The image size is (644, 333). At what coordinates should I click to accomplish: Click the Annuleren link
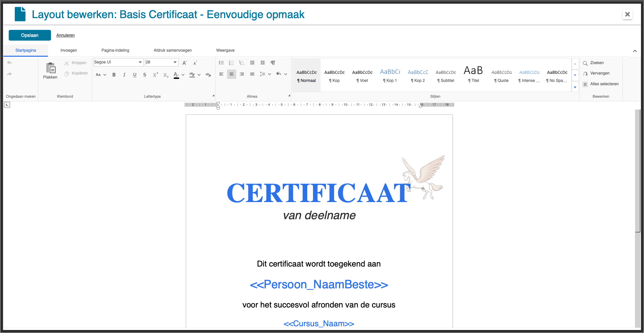pos(65,35)
